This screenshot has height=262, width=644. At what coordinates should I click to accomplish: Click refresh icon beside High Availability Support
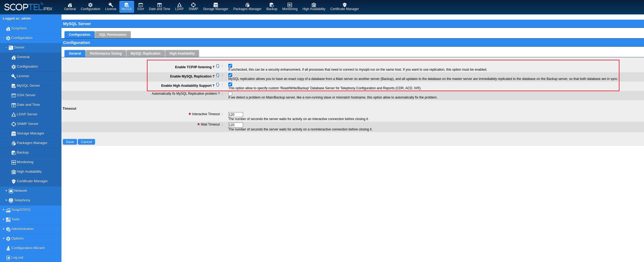click(218, 85)
